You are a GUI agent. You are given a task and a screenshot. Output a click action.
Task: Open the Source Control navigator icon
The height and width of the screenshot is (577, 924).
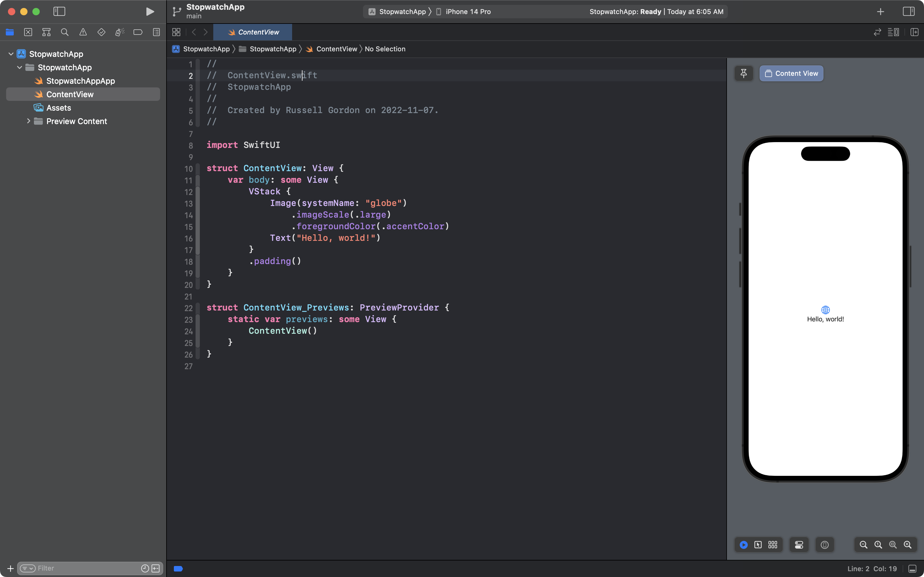(28, 32)
